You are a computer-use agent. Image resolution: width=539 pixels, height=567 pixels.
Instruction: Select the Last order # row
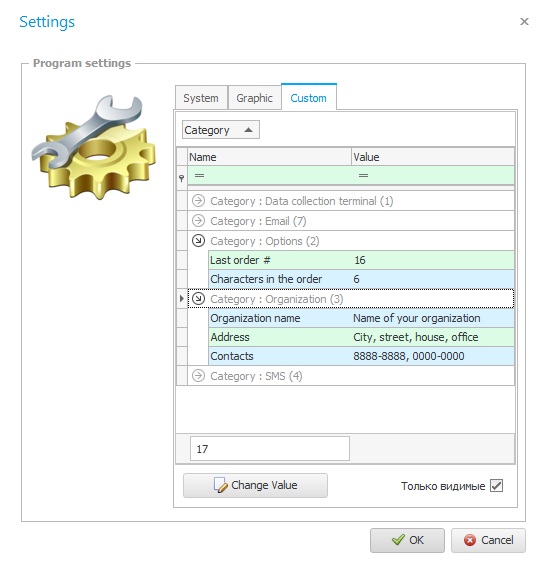pyautogui.click(x=361, y=260)
